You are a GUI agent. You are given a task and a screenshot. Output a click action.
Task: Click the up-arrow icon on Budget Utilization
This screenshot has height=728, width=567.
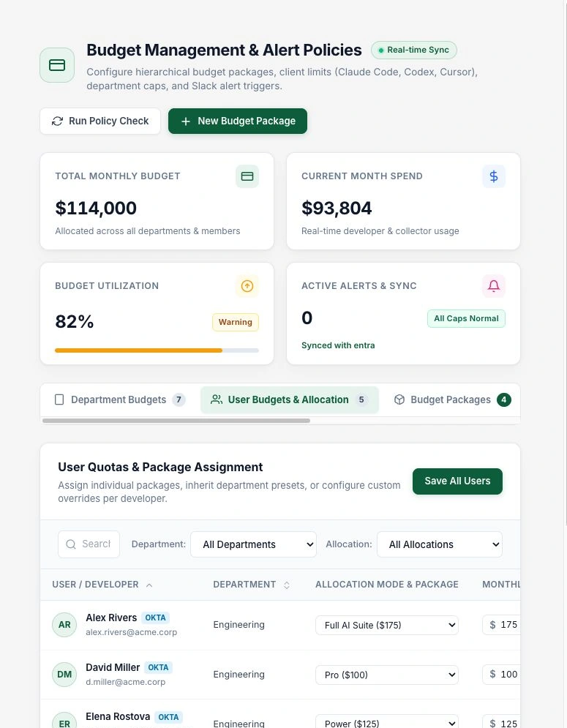247,286
